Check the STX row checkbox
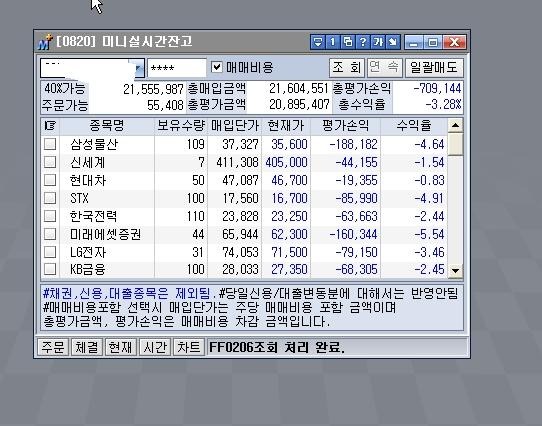542x426 pixels. 50,197
